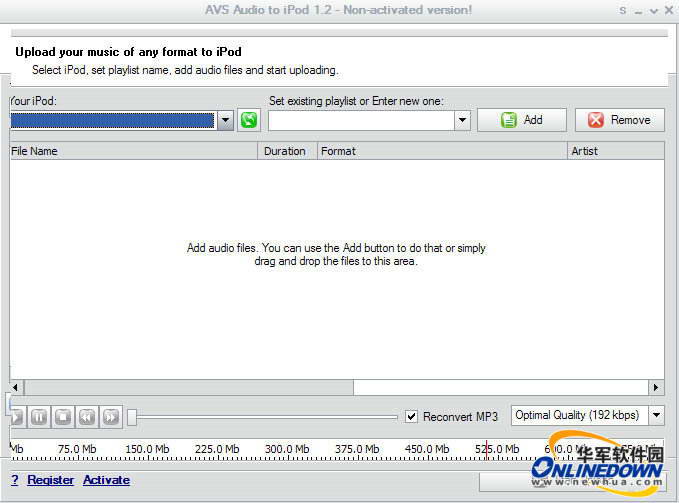Click the S skin button in title bar
This screenshot has height=503, width=679.
623,10
